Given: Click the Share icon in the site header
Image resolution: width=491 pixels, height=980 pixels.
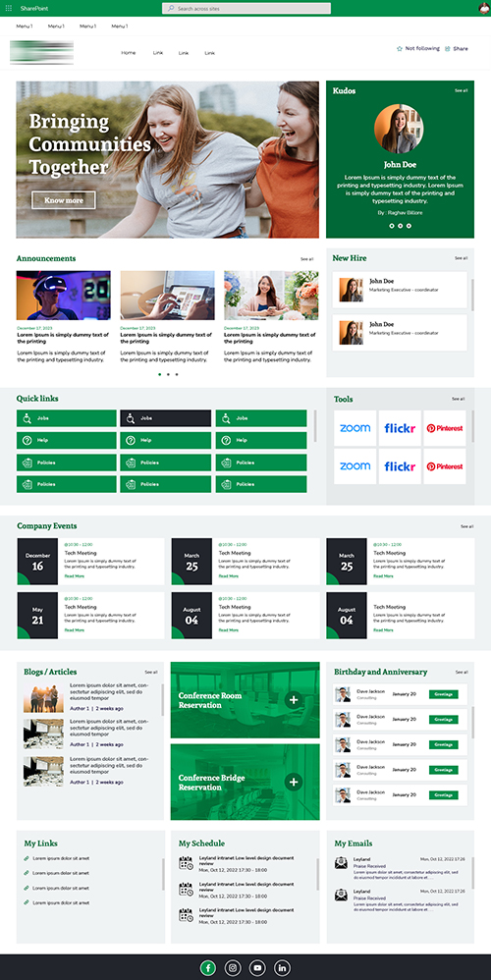Looking at the screenshot, I should (448, 49).
